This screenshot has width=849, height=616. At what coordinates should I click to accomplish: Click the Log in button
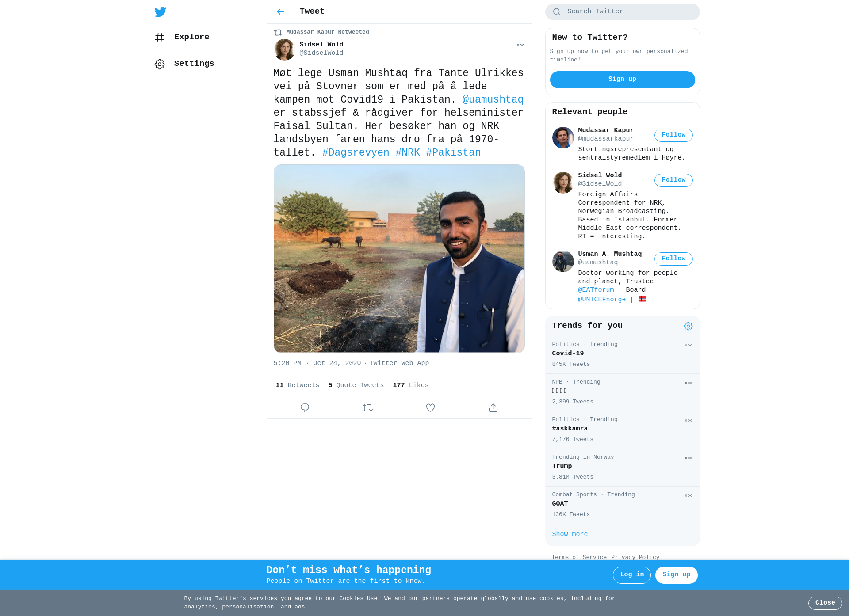click(632, 575)
